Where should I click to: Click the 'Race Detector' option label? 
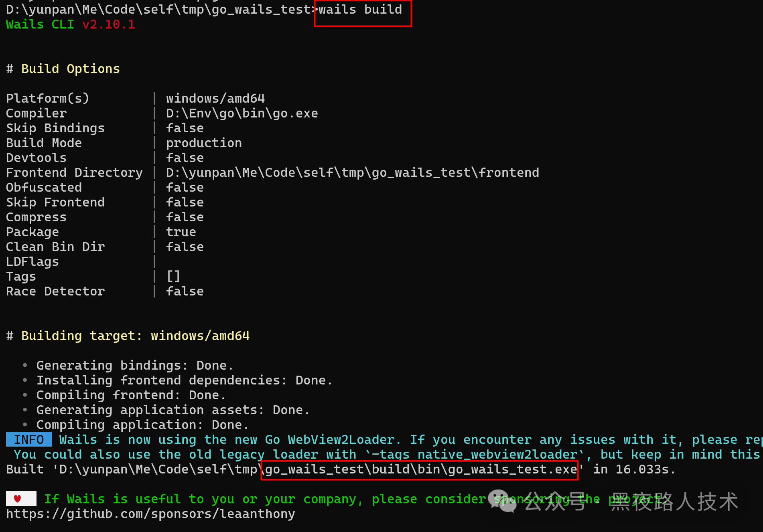tap(55, 291)
